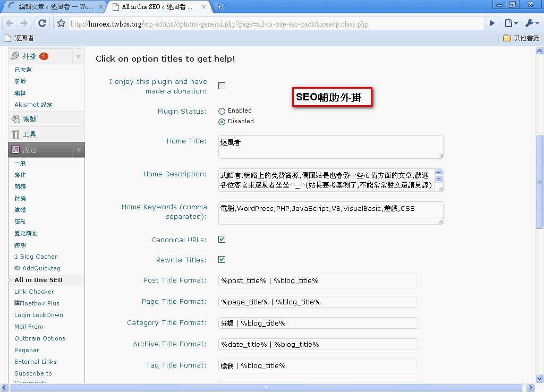
Task: Bookmark this page with the star icon
Action: tap(61, 23)
